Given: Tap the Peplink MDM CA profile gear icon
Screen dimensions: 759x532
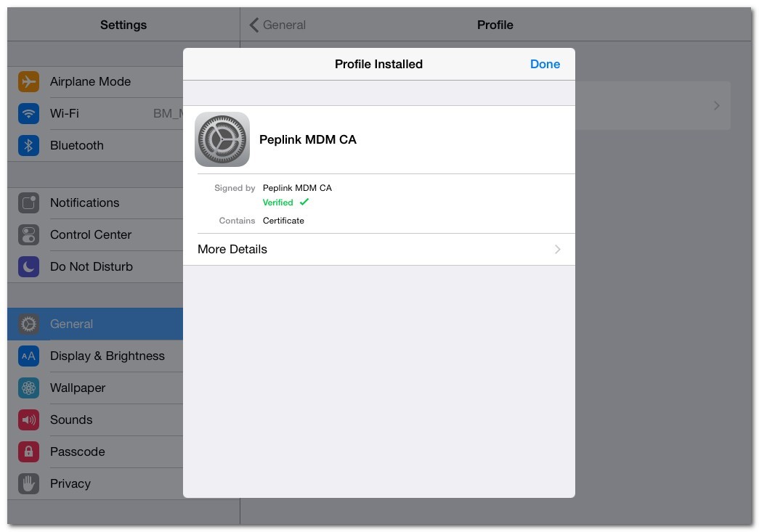Looking at the screenshot, I should [222, 139].
